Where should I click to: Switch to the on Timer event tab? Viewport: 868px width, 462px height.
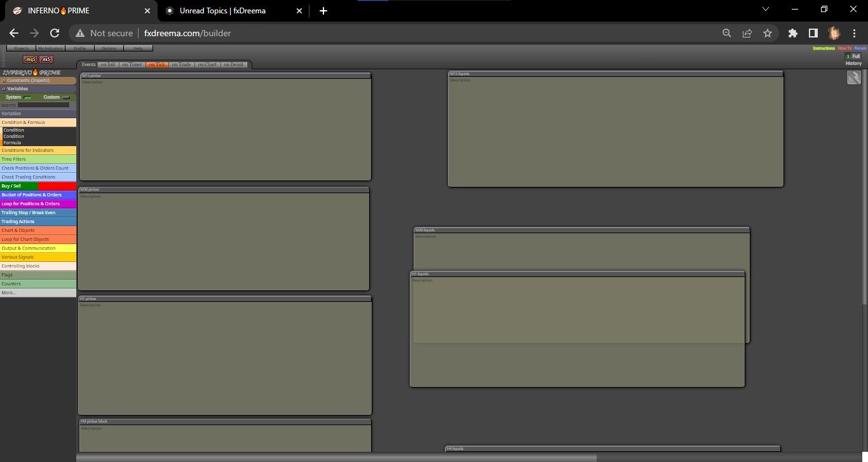[132, 64]
